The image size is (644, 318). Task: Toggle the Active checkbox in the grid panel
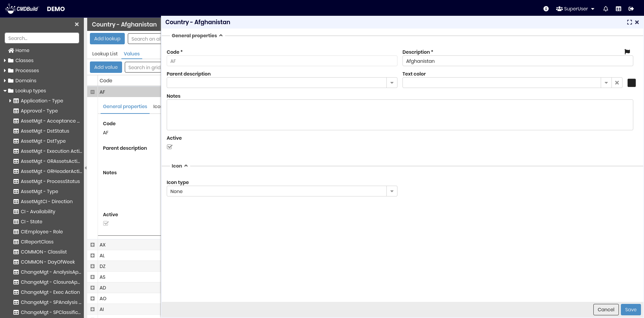(106, 223)
